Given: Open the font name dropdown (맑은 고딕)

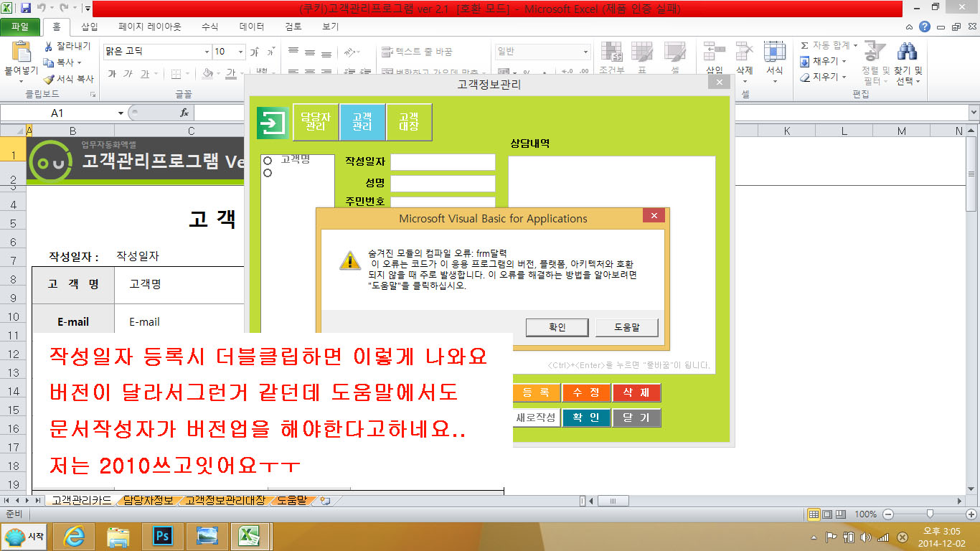Looking at the screenshot, I should pos(207,52).
